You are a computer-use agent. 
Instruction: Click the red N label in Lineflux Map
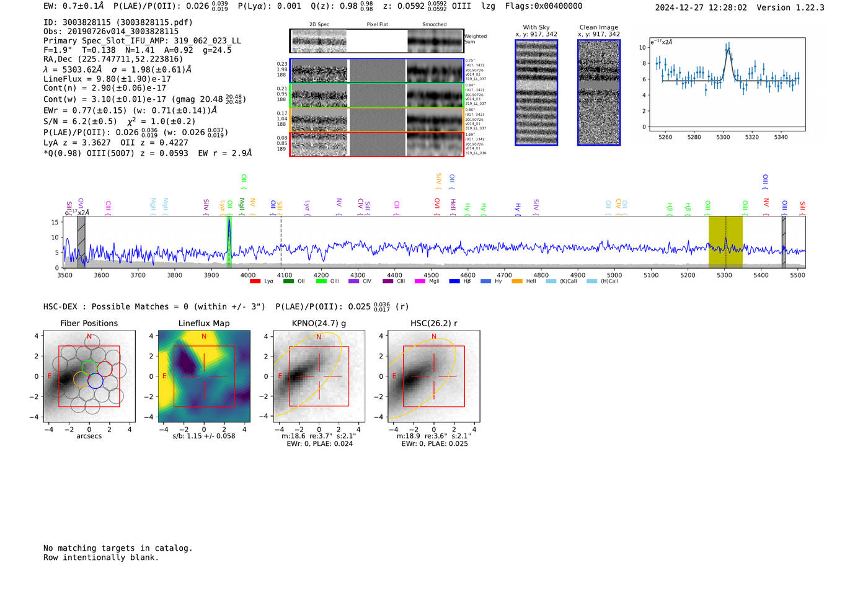(204, 337)
